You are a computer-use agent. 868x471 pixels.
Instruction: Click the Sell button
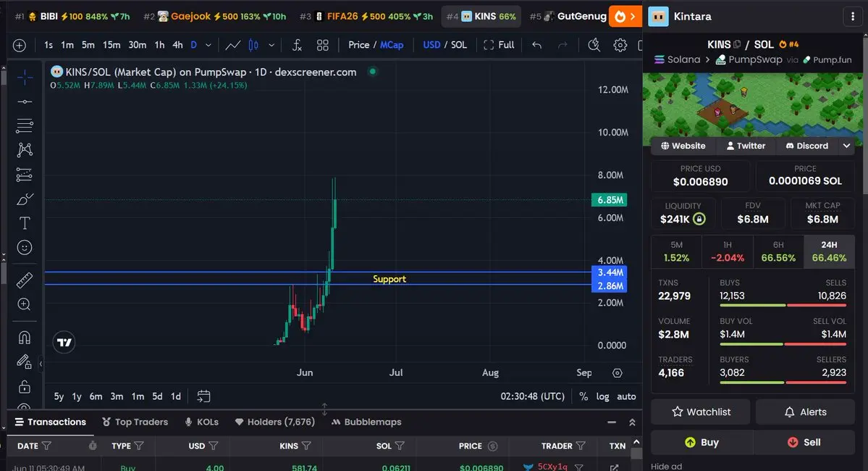(804, 442)
